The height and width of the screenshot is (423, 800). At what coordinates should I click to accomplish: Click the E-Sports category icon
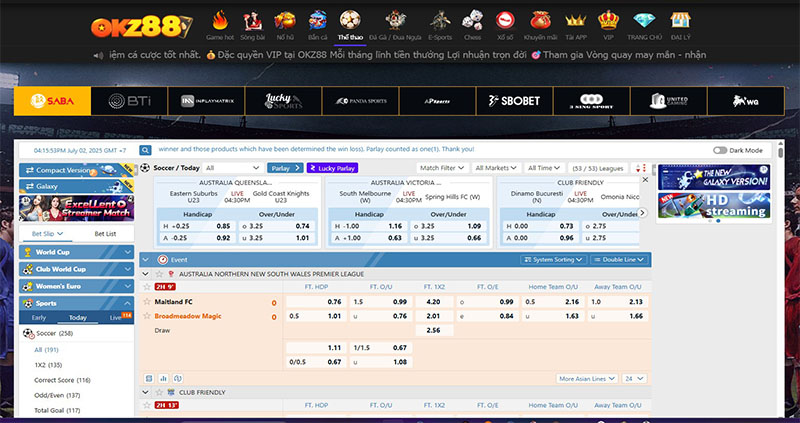tap(439, 20)
